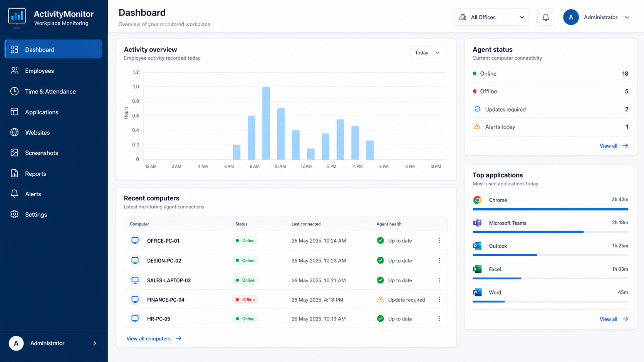Screen dimensions: 644x362
Task: Open the row menu for OFFICE-PC-01
Action: 439,240
